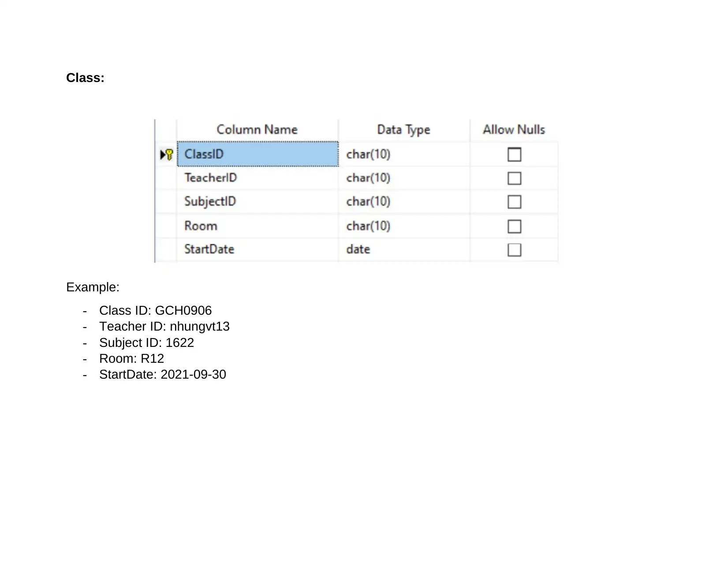Toggle Allow Nulls checkbox for TeacherID

(514, 179)
